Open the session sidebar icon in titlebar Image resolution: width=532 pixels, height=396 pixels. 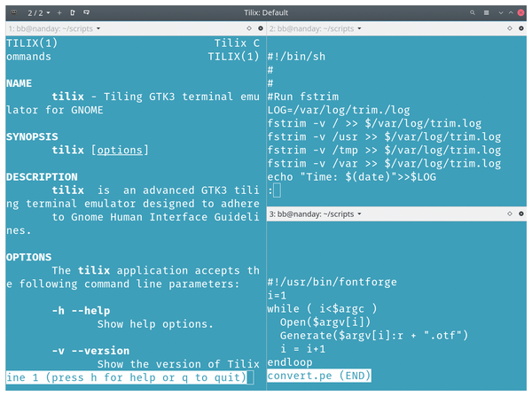[x=14, y=12]
